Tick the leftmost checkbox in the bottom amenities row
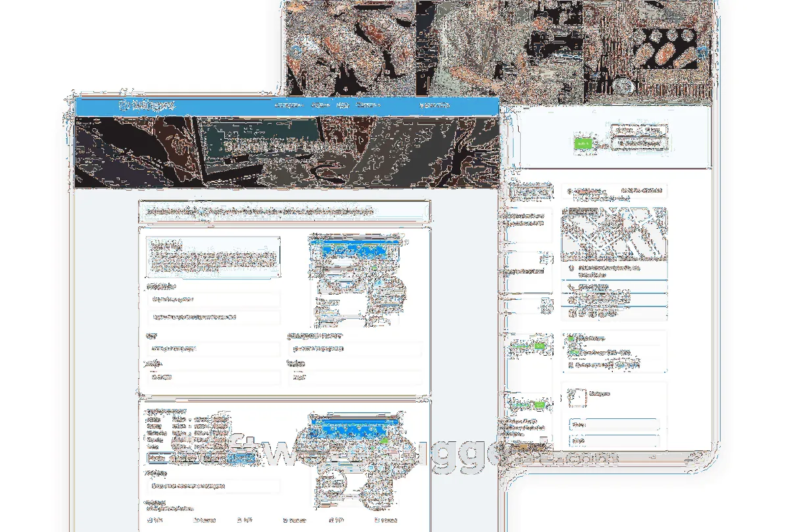789x532 pixels. coord(149,520)
